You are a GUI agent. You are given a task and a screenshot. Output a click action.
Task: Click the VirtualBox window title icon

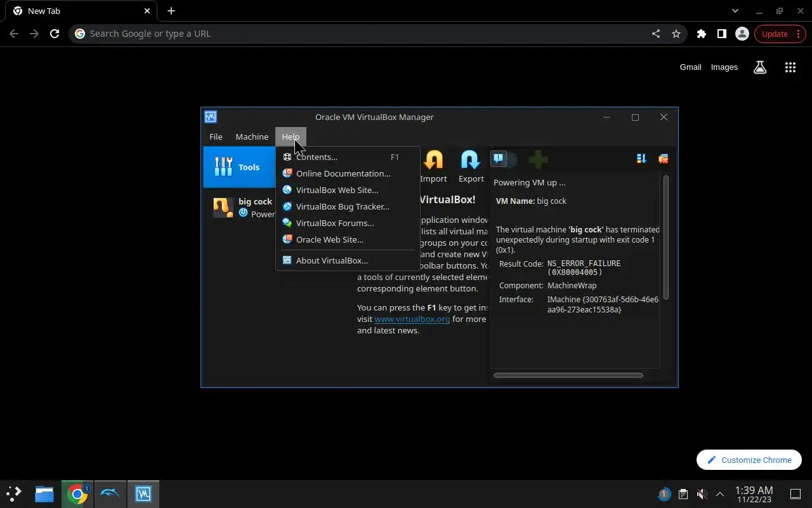[x=211, y=117]
